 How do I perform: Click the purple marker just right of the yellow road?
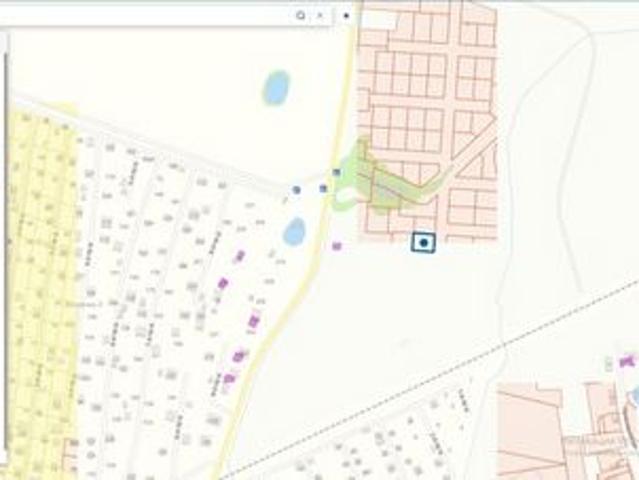(337, 246)
